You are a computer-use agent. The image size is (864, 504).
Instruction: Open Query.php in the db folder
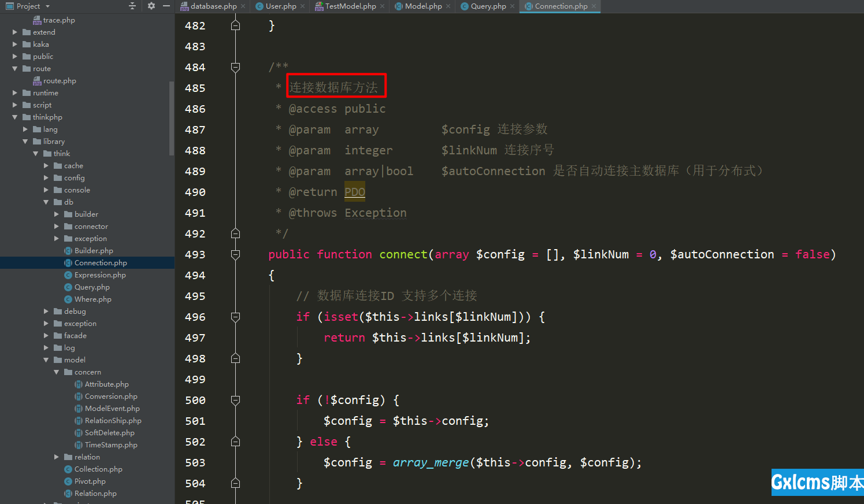pos(92,287)
